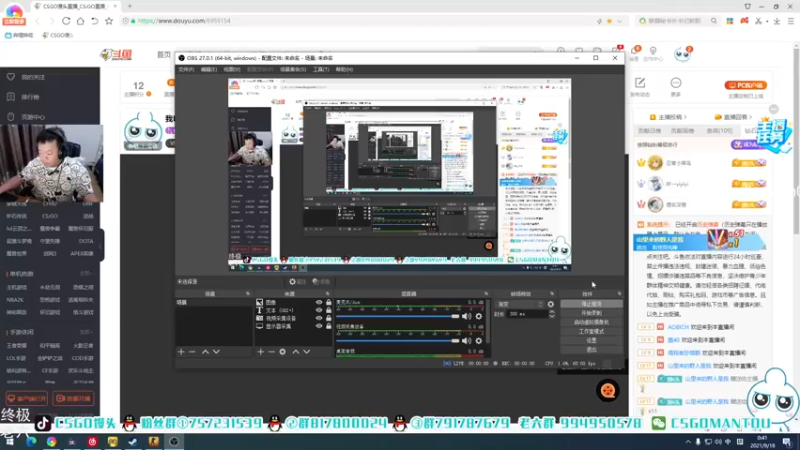Open source 滤镜 button above the docks
The image size is (800, 450).
click(321, 282)
